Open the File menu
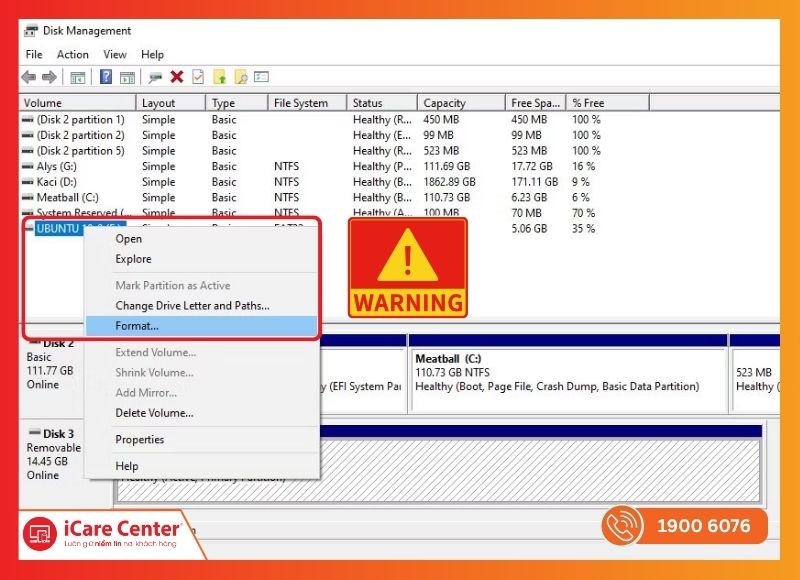 pyautogui.click(x=34, y=54)
